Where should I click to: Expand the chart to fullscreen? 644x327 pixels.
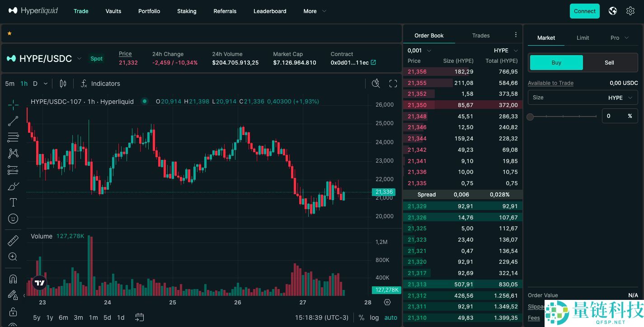393,84
